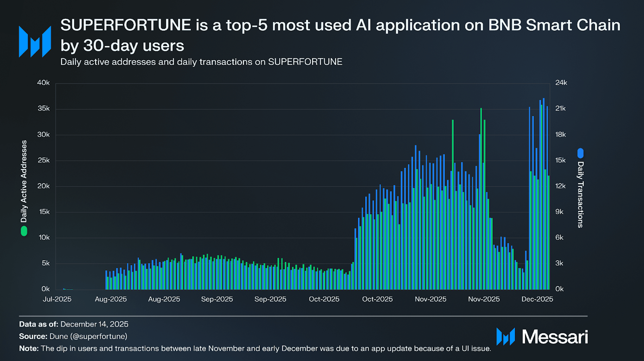Viewport: 644px width, 361px height.
Task: Click the 40k left axis tick label
Action: coord(43,83)
